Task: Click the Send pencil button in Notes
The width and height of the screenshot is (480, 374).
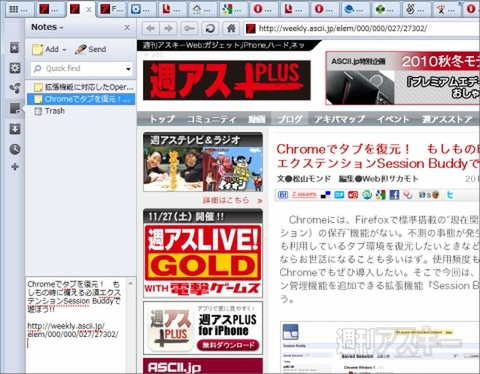Action: [x=90, y=49]
